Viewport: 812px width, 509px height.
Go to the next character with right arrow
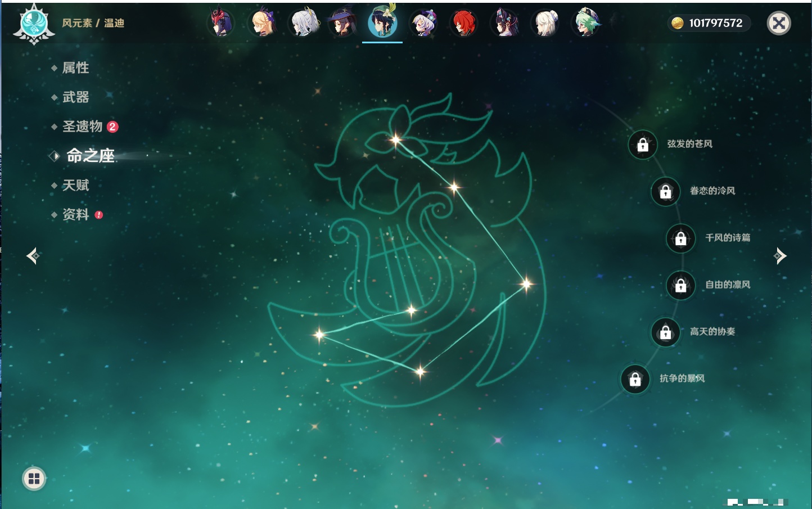[780, 256]
